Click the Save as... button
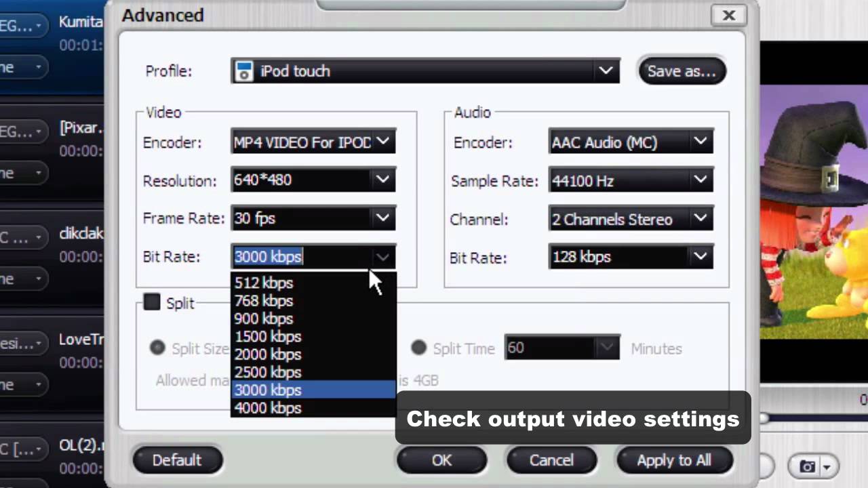Screen dimensions: 868x488 click(682, 71)
